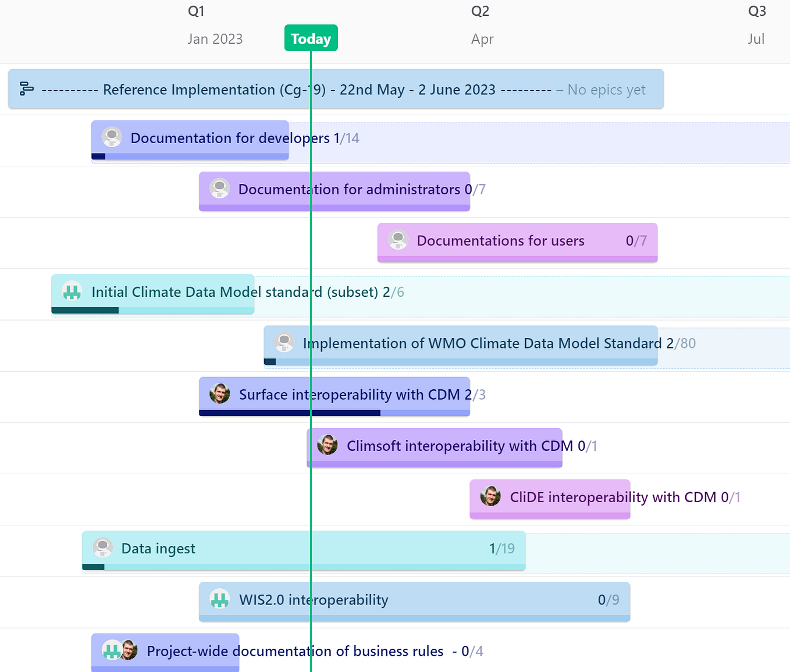
Task: Click the assignee avatar on Surface interoperability with CDM
Action: click(219, 394)
